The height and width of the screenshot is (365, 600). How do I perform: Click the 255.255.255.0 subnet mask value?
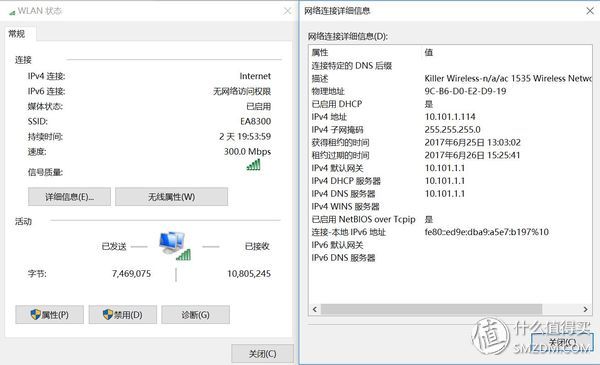pyautogui.click(x=453, y=130)
